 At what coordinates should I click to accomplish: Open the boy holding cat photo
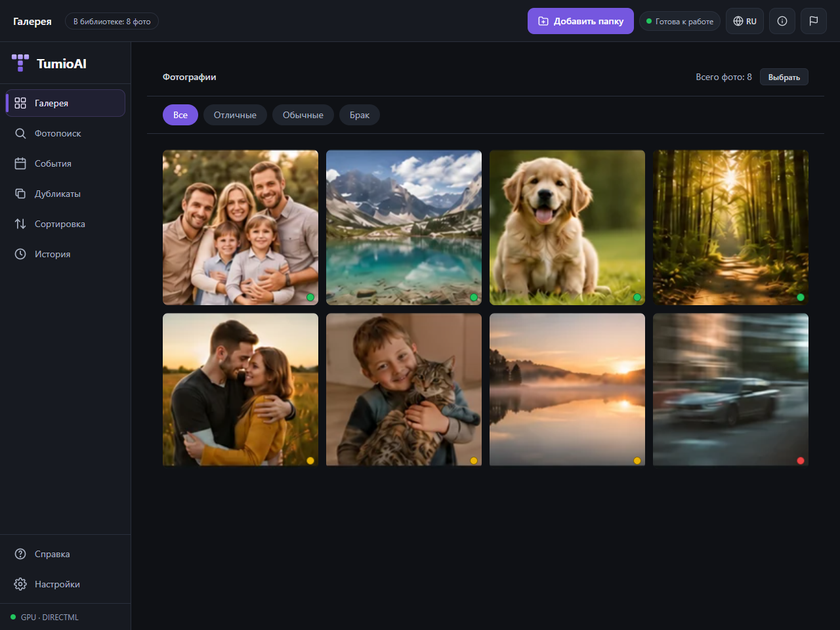[404, 390]
